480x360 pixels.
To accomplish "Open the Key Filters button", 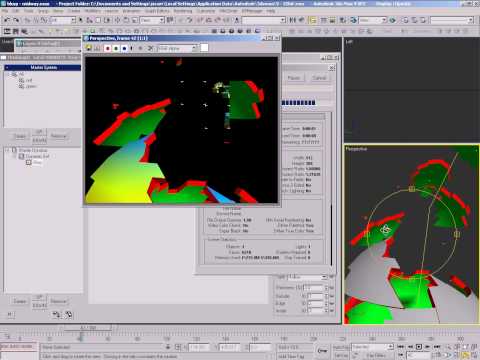I will pos(376,356).
